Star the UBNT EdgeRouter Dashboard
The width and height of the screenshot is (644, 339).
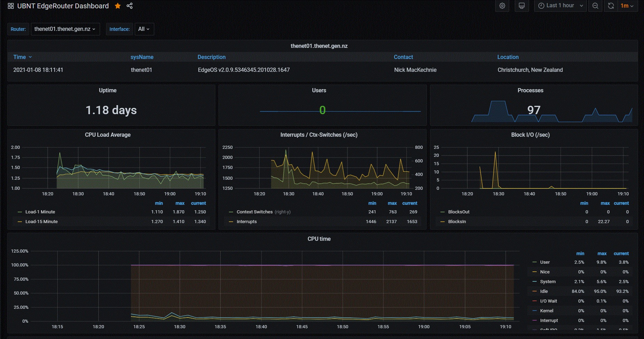(x=118, y=6)
